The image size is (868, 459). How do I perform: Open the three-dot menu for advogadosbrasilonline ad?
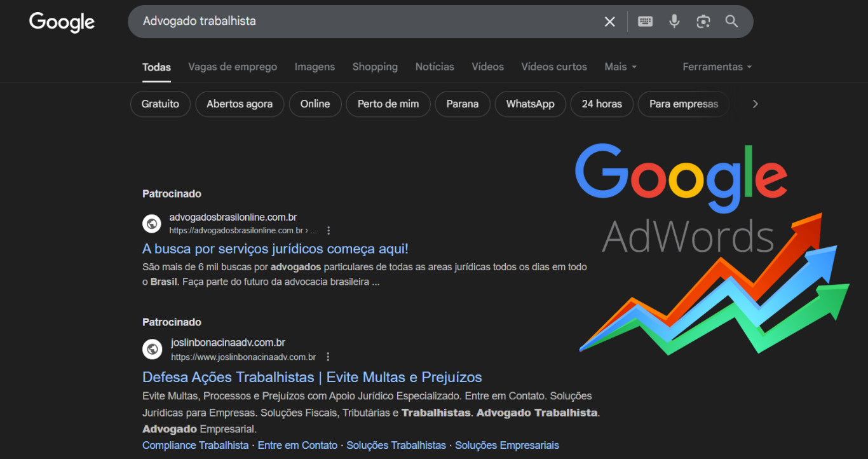click(329, 231)
